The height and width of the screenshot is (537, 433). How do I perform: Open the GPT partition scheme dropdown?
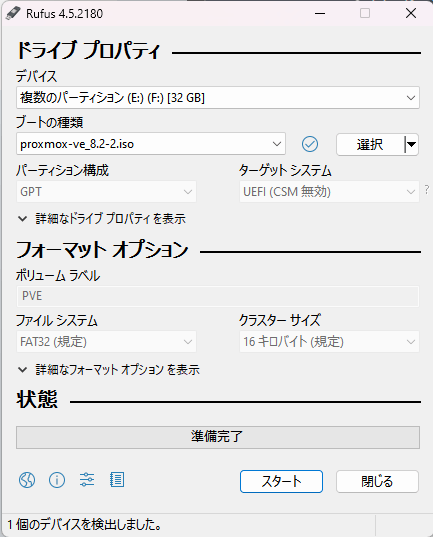point(106,191)
